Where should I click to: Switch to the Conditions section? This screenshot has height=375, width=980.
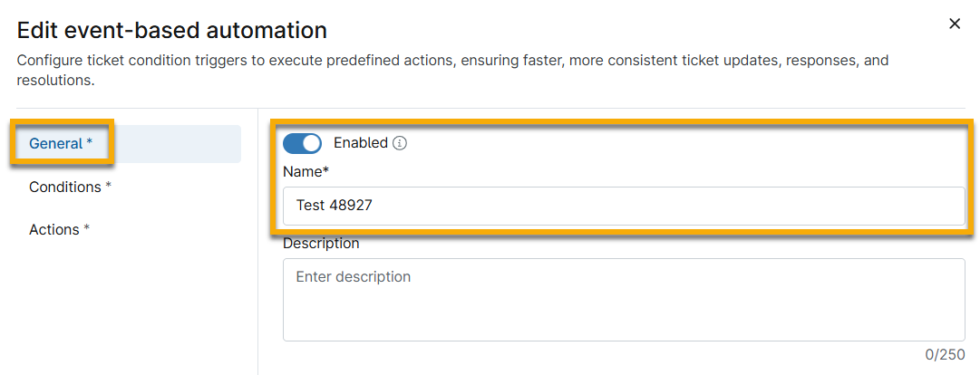[70, 187]
